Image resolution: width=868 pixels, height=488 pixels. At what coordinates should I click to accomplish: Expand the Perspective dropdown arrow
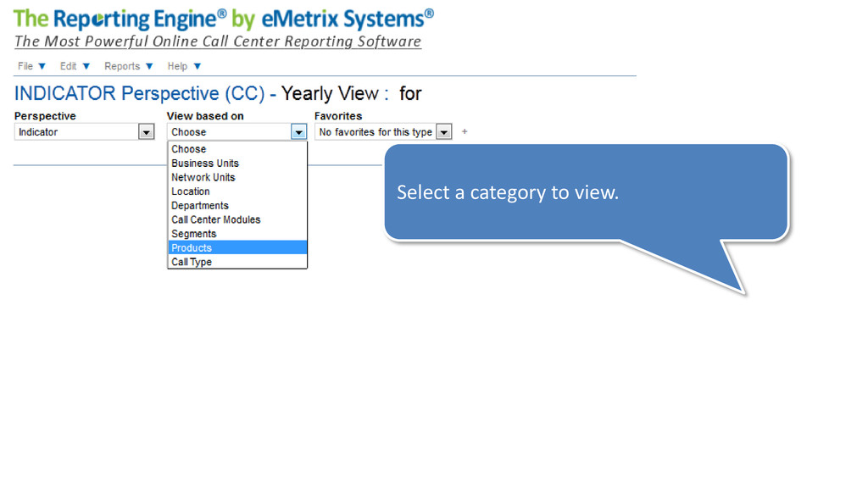(x=146, y=132)
